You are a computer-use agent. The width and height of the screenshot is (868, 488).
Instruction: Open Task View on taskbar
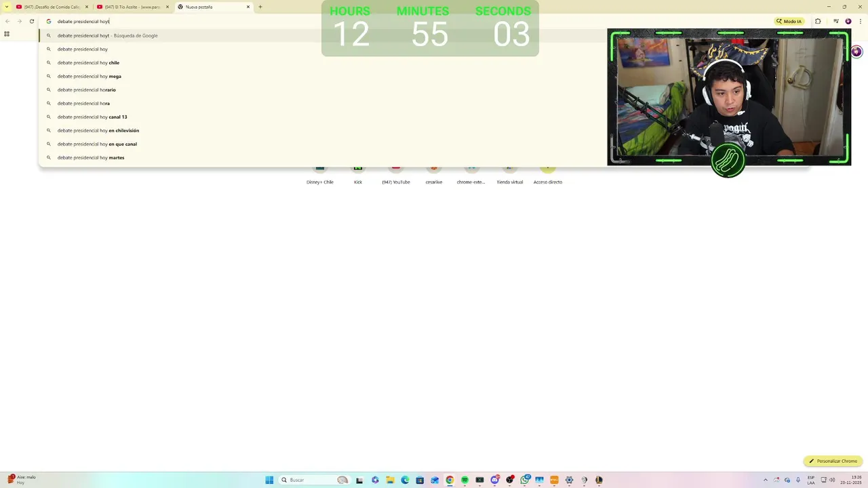(x=359, y=480)
